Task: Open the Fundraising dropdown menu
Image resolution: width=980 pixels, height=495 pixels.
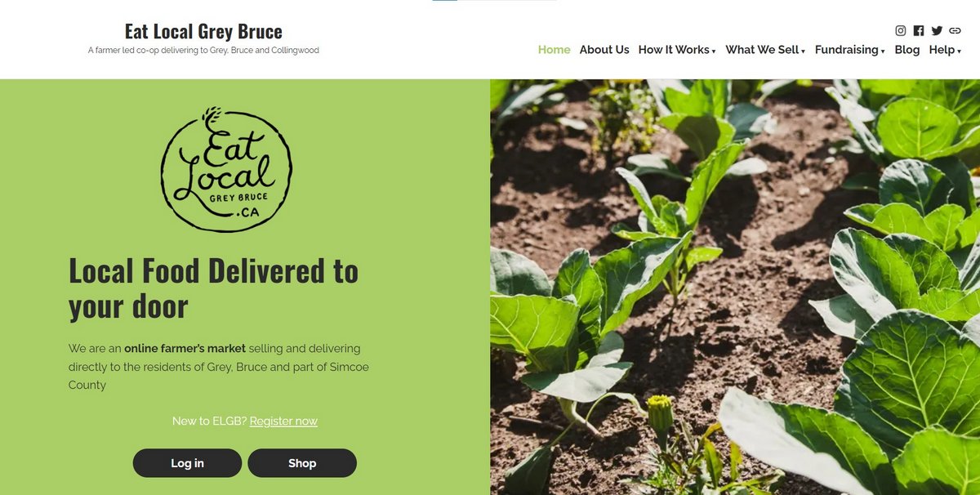Action: click(850, 50)
